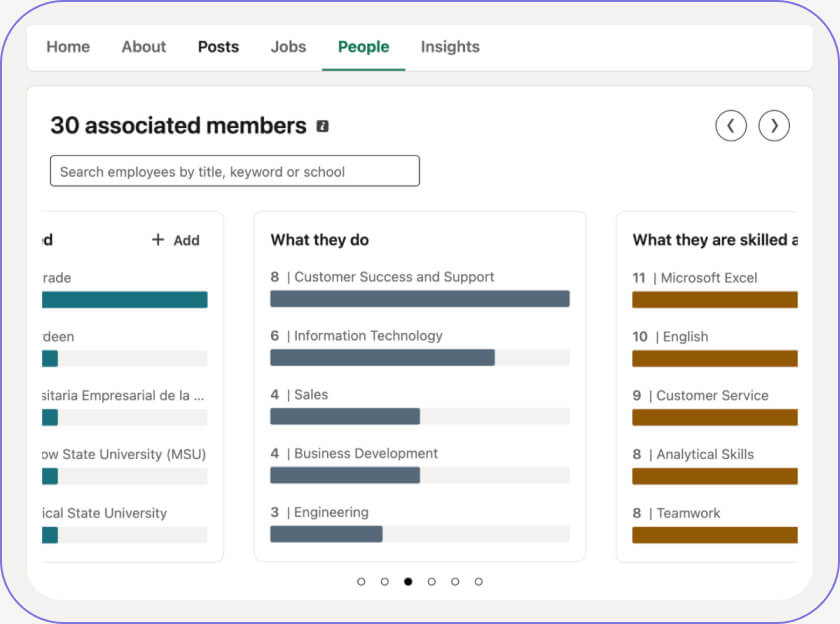The image size is (840, 624).
Task: Go to fourth carousel page dot
Action: pos(432,582)
